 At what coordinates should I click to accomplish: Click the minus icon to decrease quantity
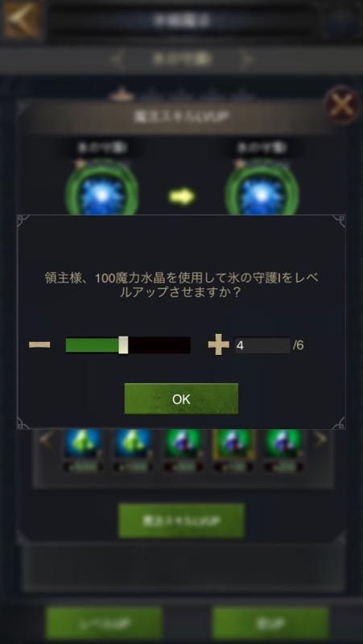coord(39,345)
